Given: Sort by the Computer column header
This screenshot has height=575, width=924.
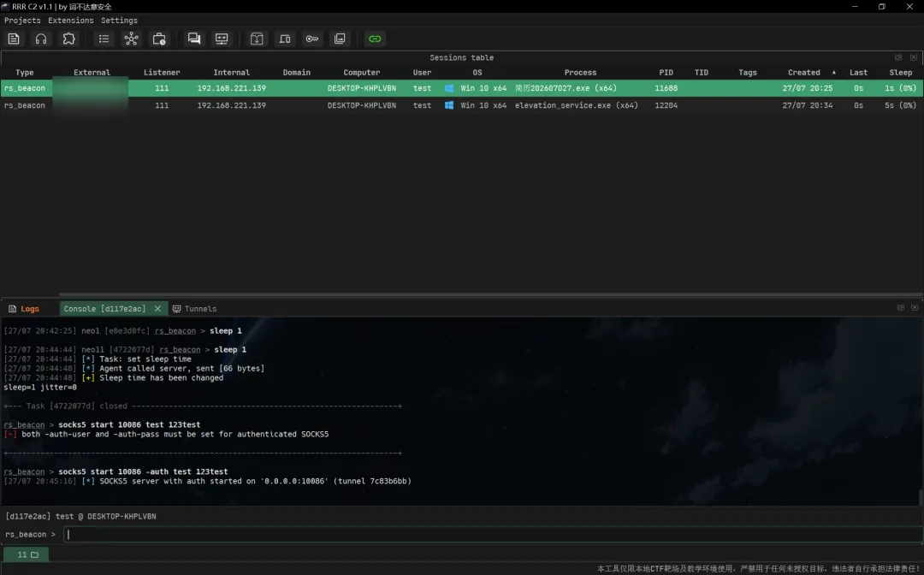Looking at the screenshot, I should pos(362,73).
